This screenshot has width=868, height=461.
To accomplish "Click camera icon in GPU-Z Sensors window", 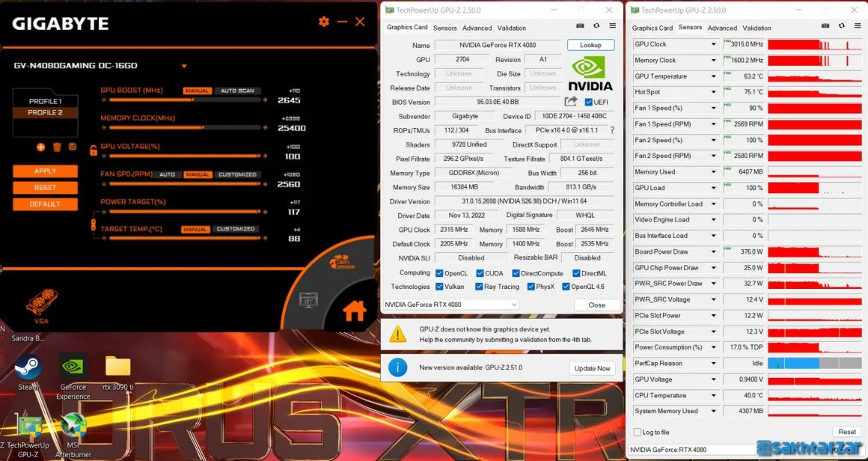I will tap(825, 26).
